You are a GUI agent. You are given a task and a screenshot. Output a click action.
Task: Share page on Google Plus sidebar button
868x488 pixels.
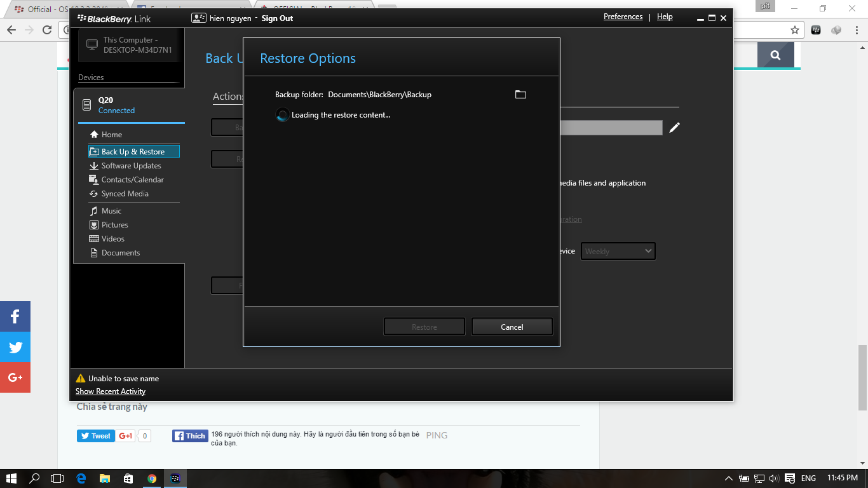[x=15, y=377]
